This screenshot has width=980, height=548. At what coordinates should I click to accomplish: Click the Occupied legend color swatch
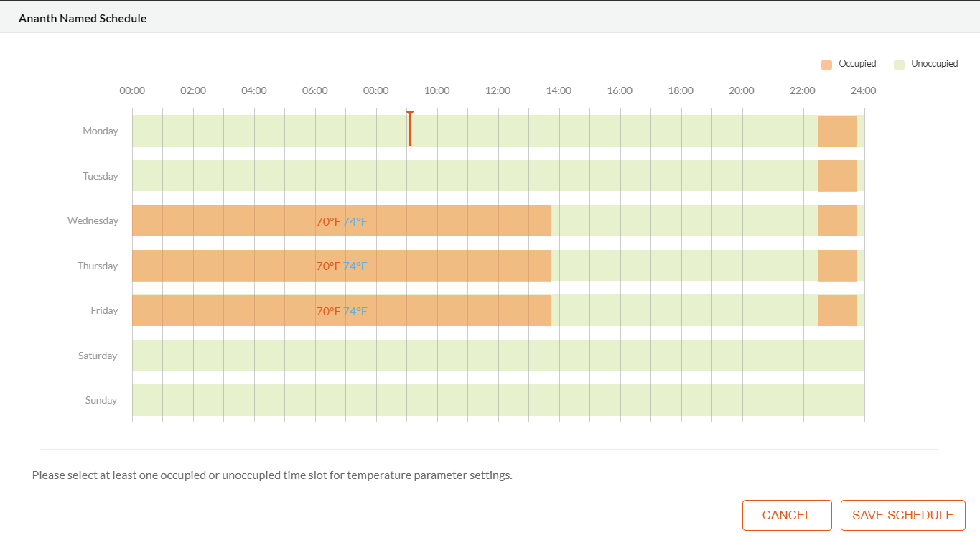pos(826,64)
